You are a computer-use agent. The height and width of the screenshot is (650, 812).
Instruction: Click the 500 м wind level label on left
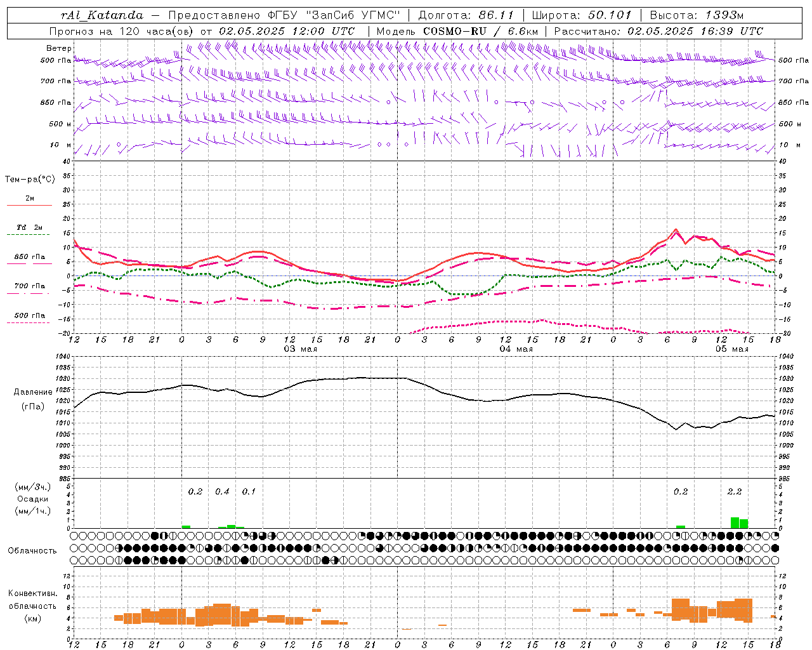tap(60, 124)
